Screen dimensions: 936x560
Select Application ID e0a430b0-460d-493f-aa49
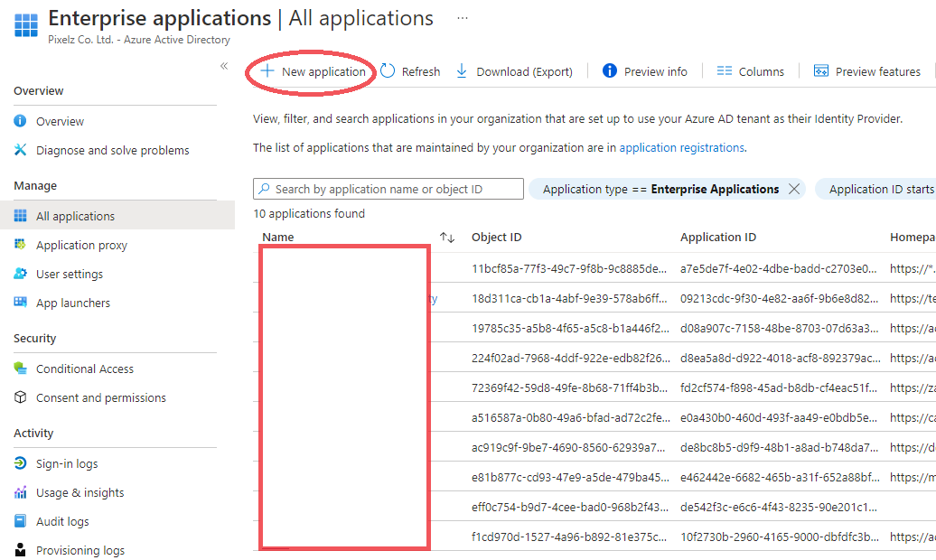click(x=779, y=418)
